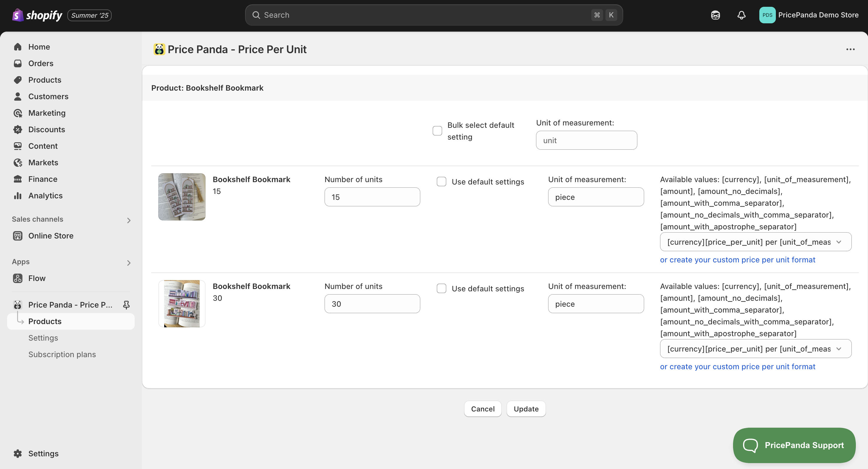Toggle Bulk select default setting checkbox
Image resolution: width=868 pixels, height=469 pixels.
tap(437, 131)
